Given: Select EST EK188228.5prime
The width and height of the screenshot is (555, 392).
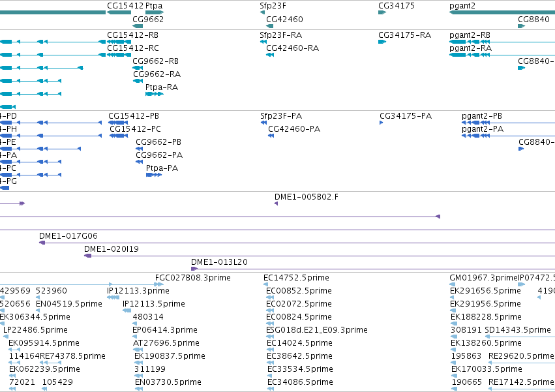Looking at the screenshot, I should coord(487,317).
